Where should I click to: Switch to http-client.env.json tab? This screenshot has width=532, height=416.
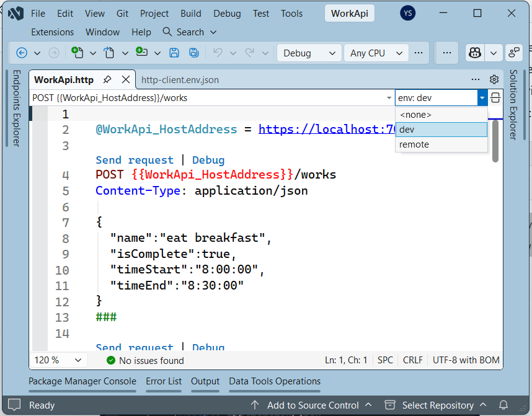coord(180,80)
